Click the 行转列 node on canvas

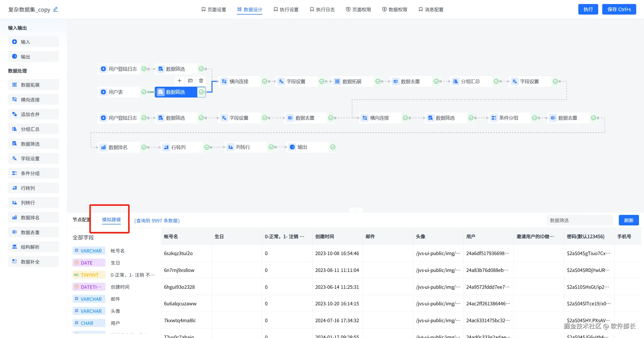pyautogui.click(x=178, y=147)
